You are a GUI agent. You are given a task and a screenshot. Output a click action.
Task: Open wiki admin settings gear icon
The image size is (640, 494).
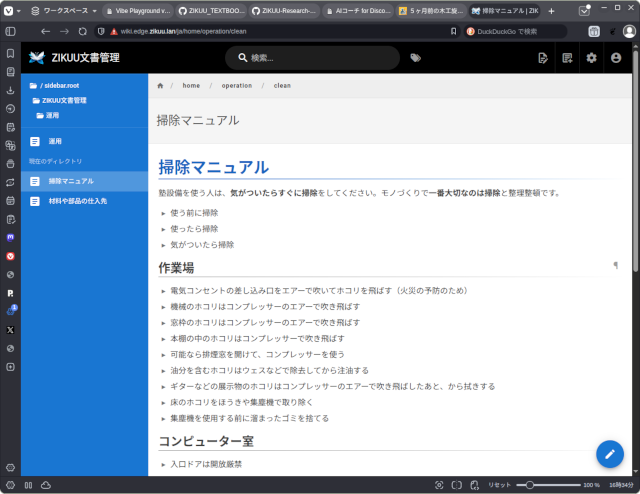pyautogui.click(x=591, y=58)
